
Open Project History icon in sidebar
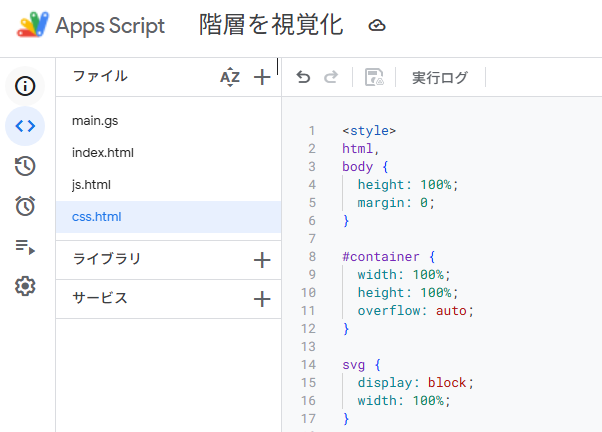(26, 166)
